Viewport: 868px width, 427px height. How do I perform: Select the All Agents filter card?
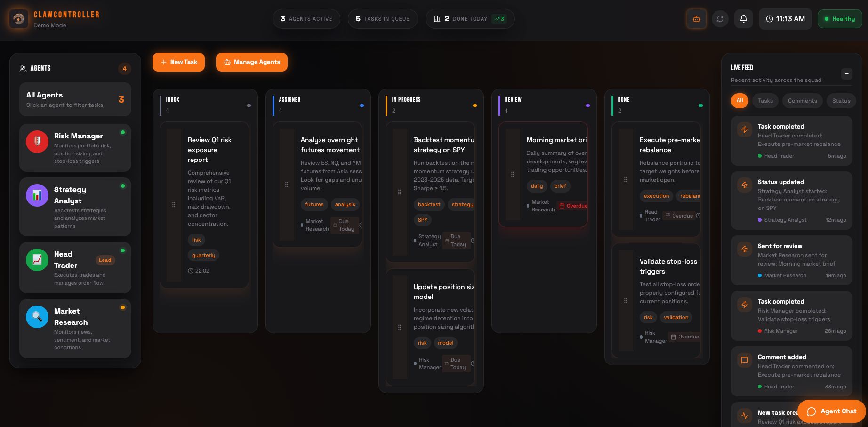pos(75,99)
